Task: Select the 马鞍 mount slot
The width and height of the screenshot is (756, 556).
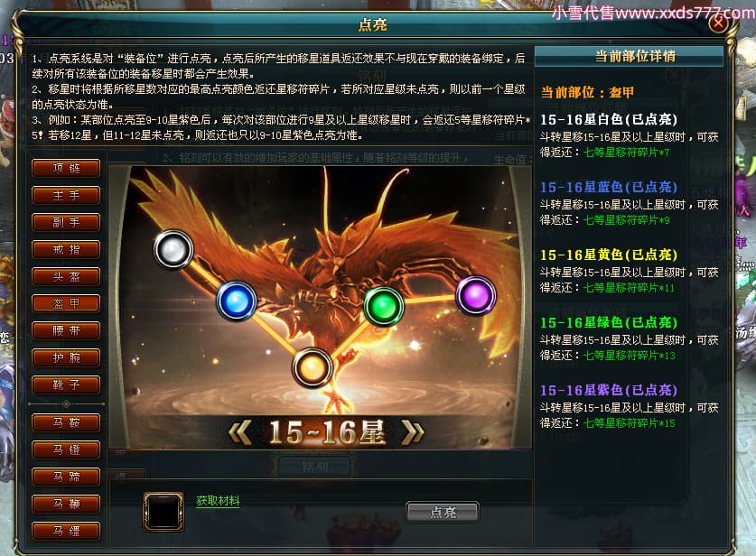Action: [66, 422]
